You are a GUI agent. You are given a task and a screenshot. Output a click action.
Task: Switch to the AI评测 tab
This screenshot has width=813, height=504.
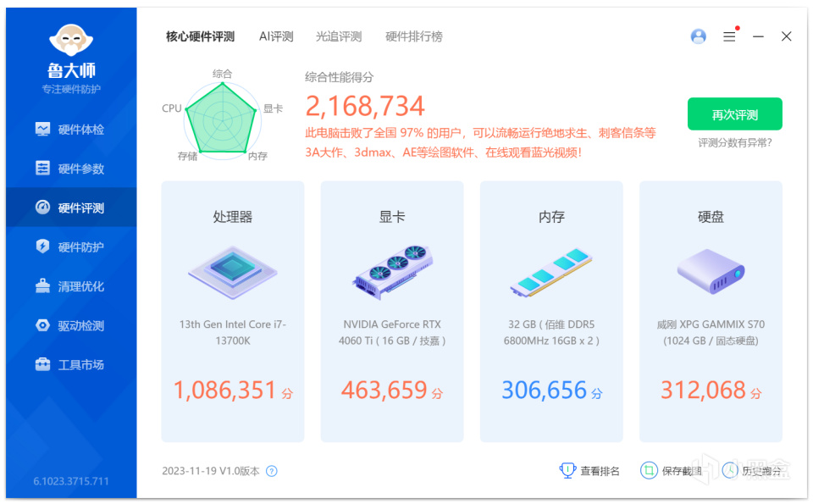tap(276, 36)
